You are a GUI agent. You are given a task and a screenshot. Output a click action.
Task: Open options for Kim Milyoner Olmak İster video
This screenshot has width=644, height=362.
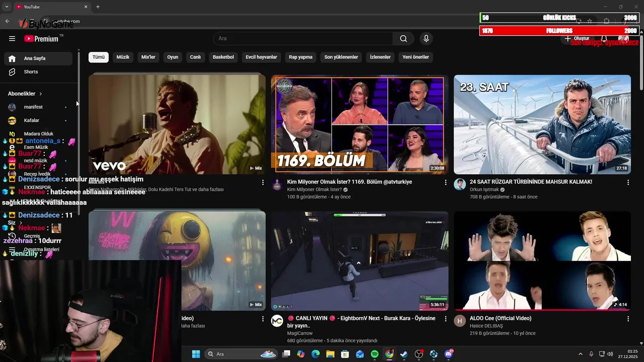click(445, 183)
